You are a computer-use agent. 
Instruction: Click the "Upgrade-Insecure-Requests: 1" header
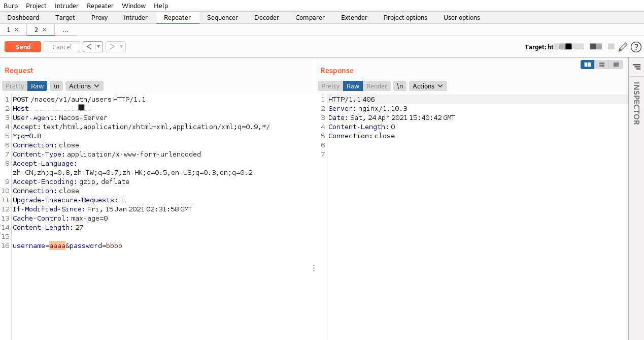click(68, 200)
